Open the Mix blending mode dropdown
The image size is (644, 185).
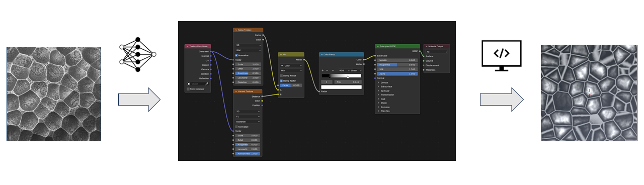click(x=291, y=70)
